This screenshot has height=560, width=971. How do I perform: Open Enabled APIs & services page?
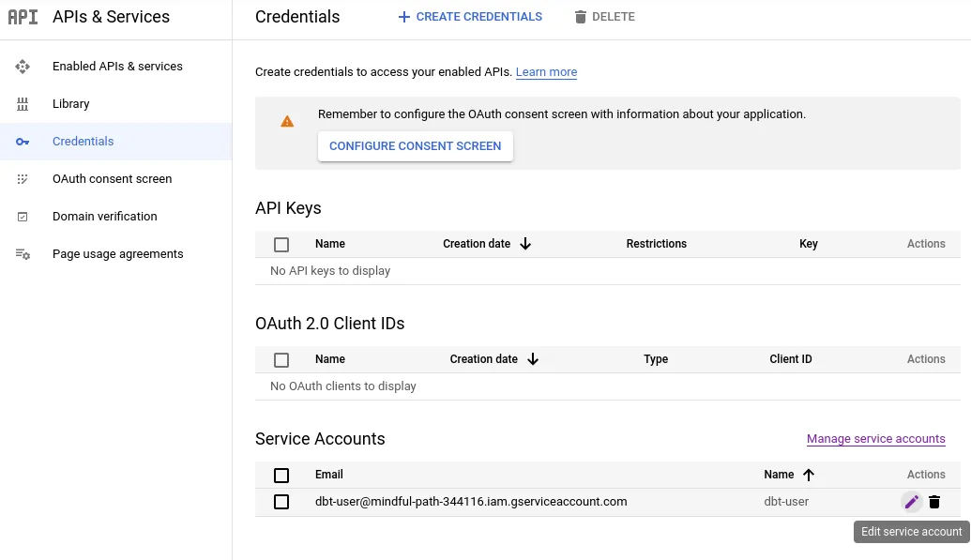pyautogui.click(x=117, y=67)
